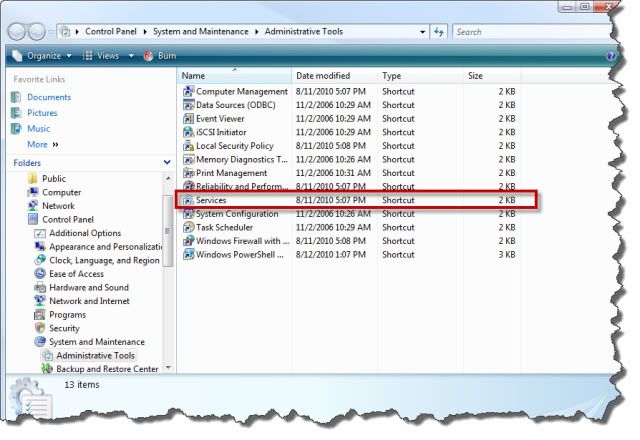
Task: Select the Windows Firewall shortcut icon
Action: [x=188, y=241]
